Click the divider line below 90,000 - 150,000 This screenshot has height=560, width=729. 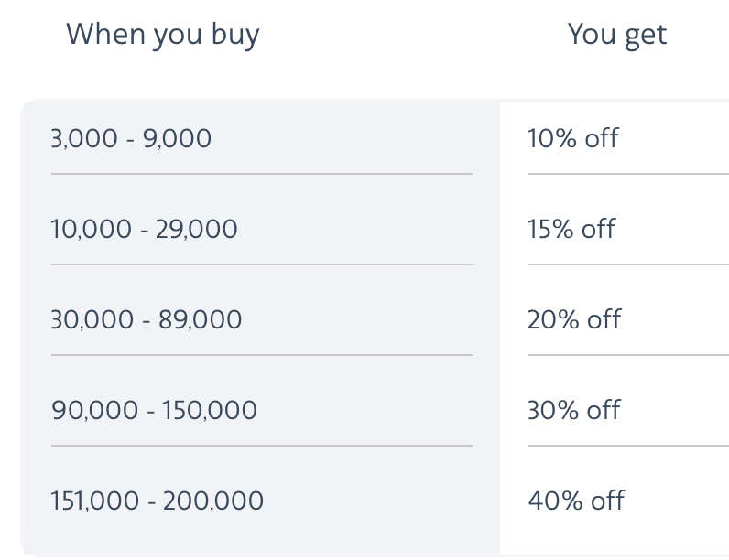coord(261,446)
